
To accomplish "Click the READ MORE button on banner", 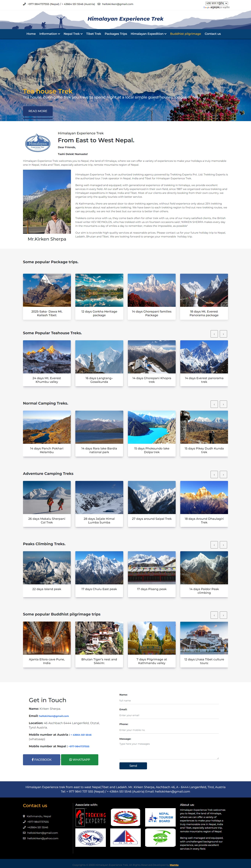I will coord(38,111).
